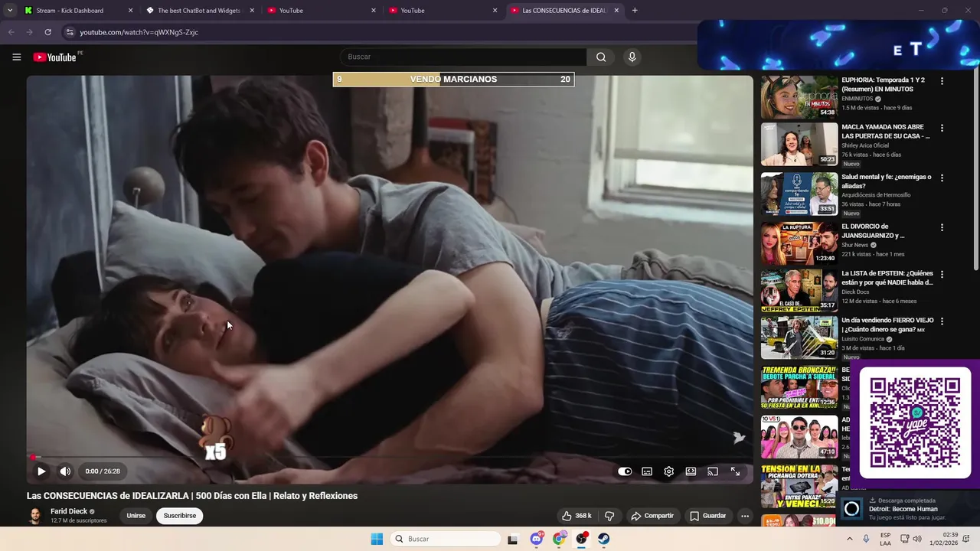Go to the YouTube home logo
This screenshot has width=980, height=551.
55,57
